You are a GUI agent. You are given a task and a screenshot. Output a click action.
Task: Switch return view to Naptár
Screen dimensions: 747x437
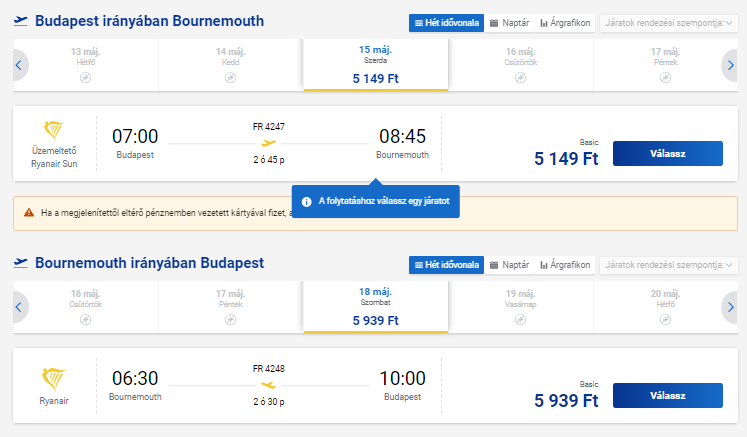509,265
